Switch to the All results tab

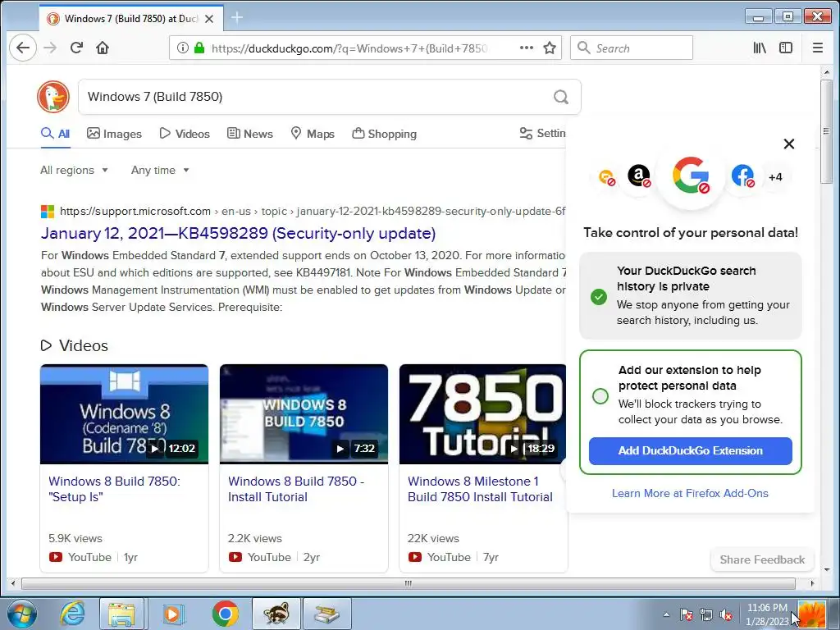pyautogui.click(x=56, y=134)
